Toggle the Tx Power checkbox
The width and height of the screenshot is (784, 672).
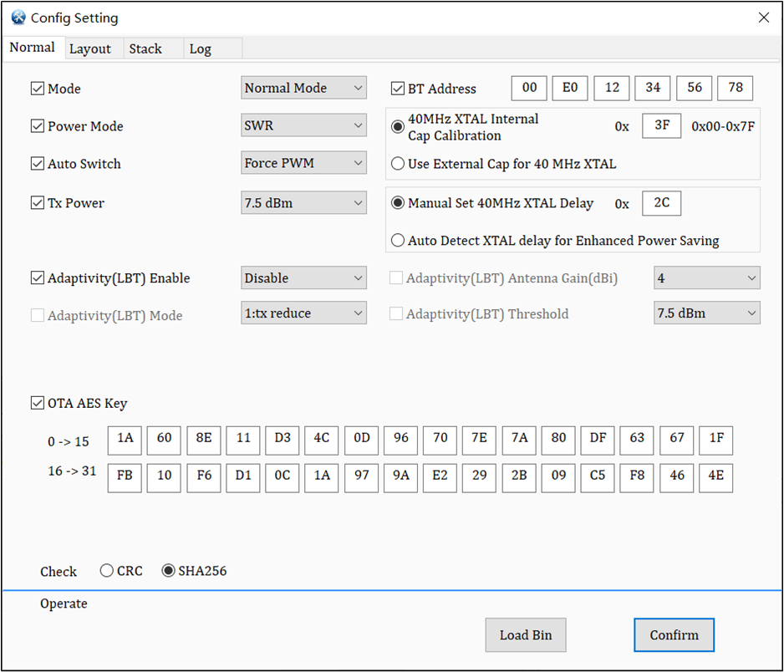pos(37,202)
